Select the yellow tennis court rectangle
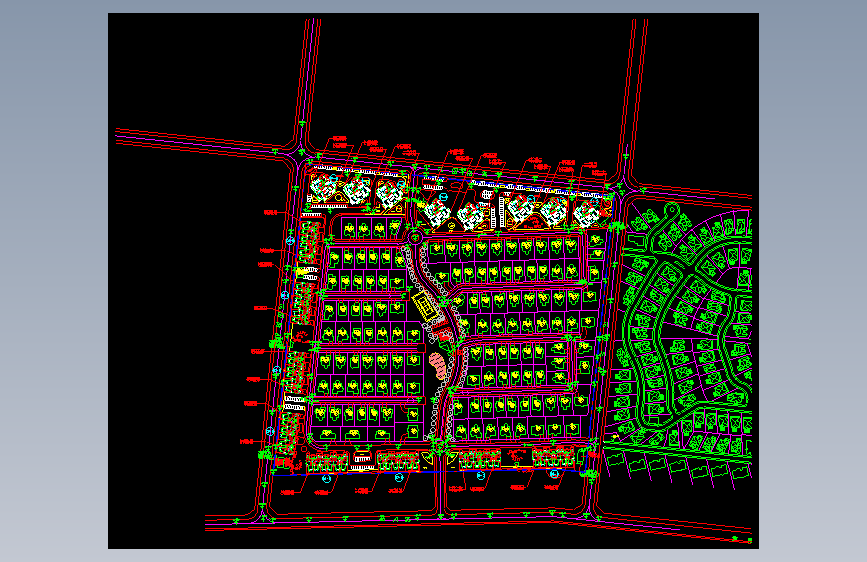 pos(426,306)
